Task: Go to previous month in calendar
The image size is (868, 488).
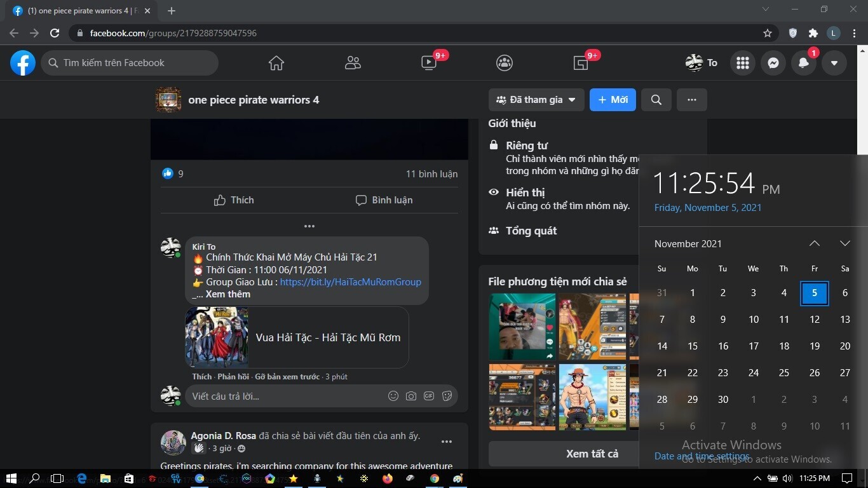Action: [x=815, y=243]
